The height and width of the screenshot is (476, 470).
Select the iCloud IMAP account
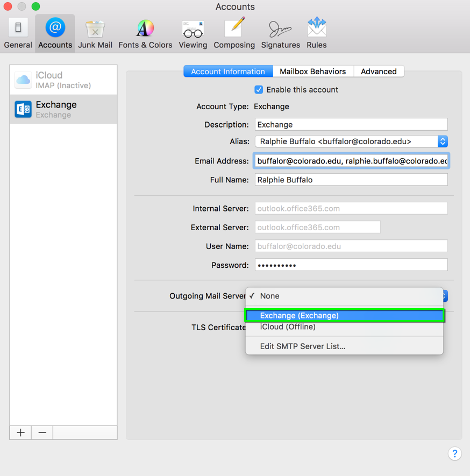[x=63, y=80]
